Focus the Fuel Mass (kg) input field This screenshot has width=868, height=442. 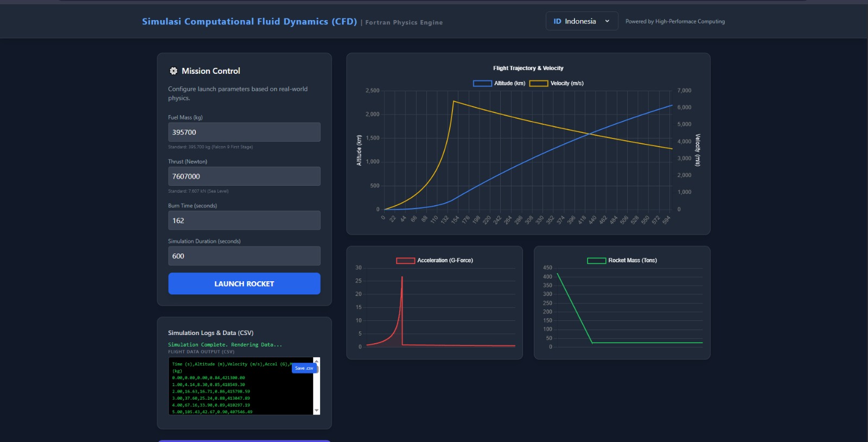(244, 132)
